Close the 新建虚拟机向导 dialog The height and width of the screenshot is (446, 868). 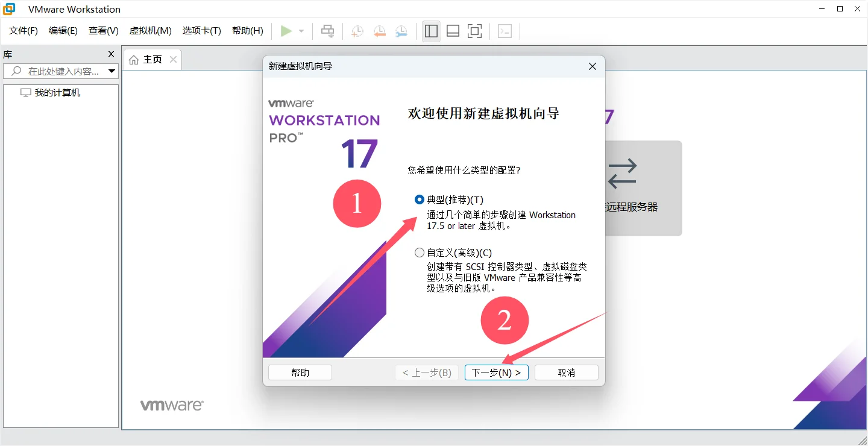coord(593,66)
